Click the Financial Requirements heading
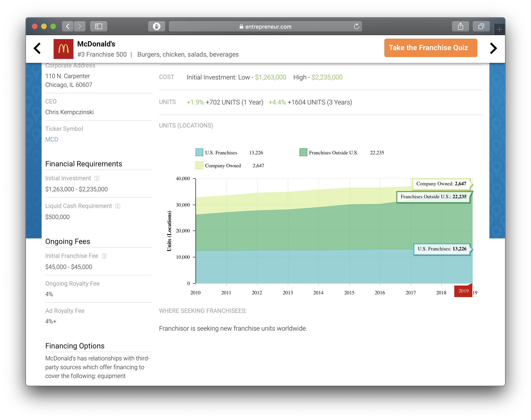Image resolution: width=531 pixels, height=420 pixels. click(84, 164)
